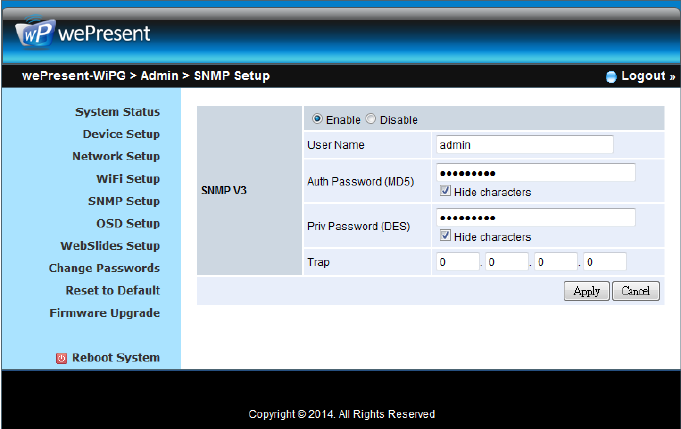Select the Enable radio button
Viewport: 681px width, 429px height.
(317, 119)
